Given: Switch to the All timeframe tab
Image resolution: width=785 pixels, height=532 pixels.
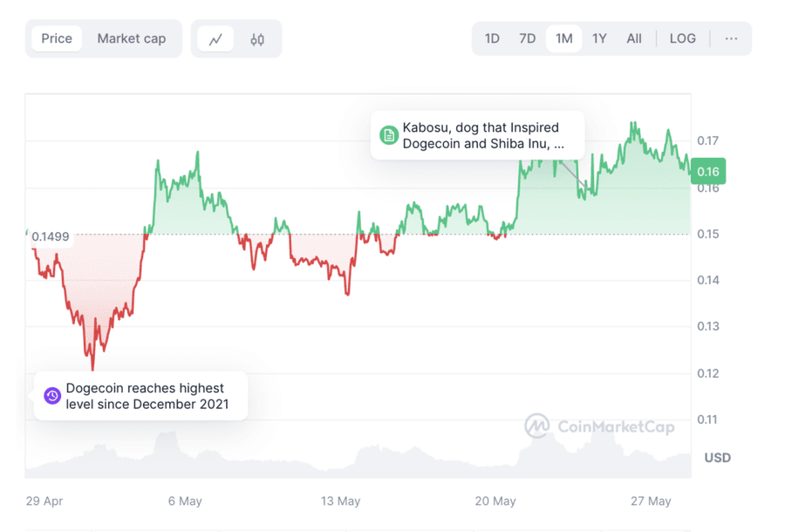Looking at the screenshot, I should (x=634, y=38).
